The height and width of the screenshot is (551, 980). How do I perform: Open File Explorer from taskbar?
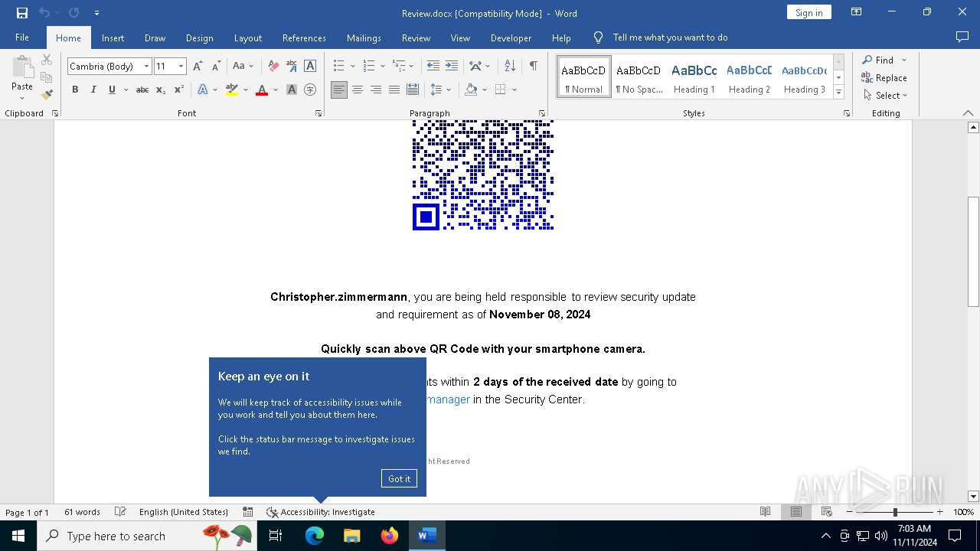351,536
